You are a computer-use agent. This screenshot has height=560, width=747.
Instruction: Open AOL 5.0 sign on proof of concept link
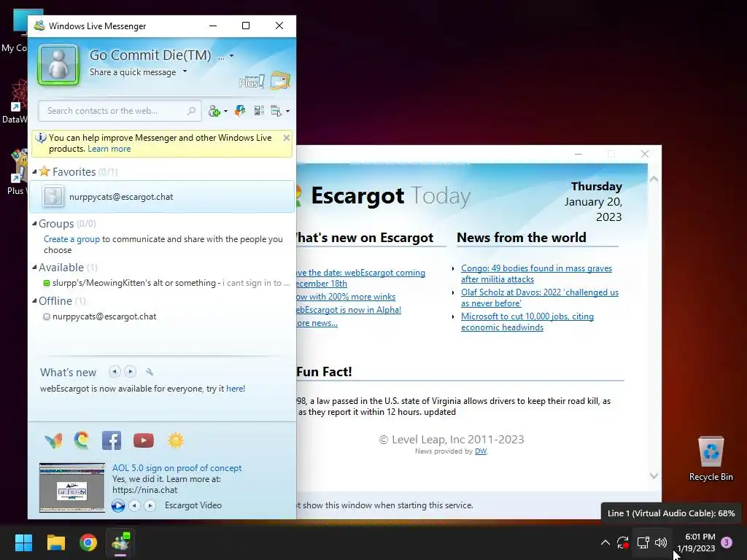(177, 468)
